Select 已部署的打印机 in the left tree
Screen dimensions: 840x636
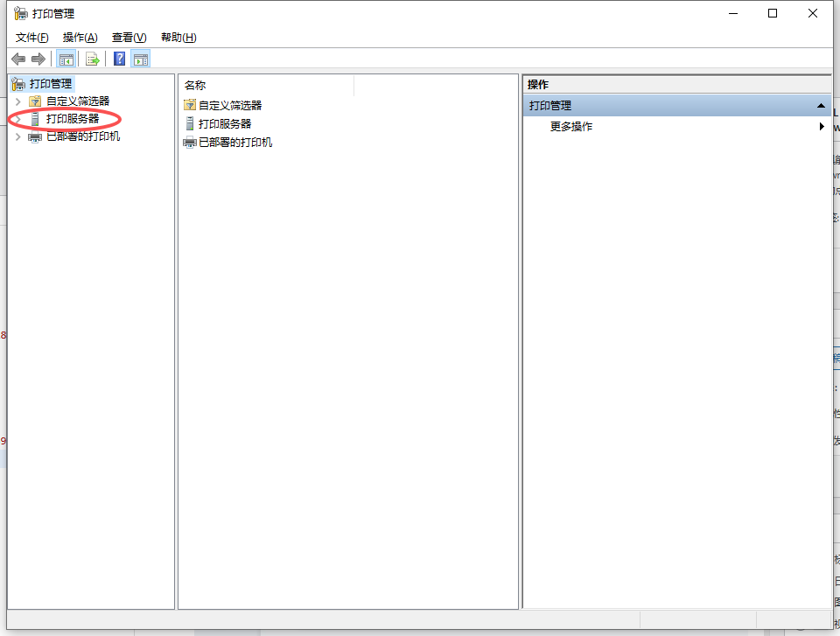coord(83,136)
